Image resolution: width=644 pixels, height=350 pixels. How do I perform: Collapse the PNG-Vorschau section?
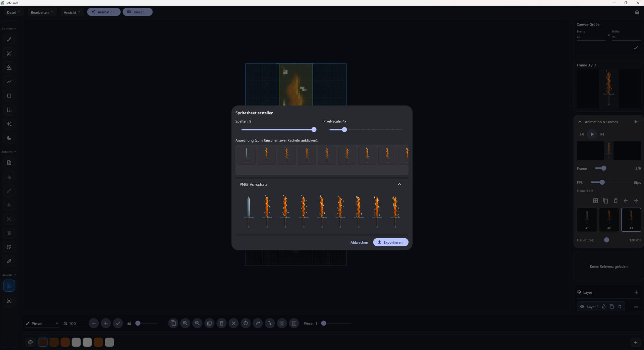click(399, 184)
